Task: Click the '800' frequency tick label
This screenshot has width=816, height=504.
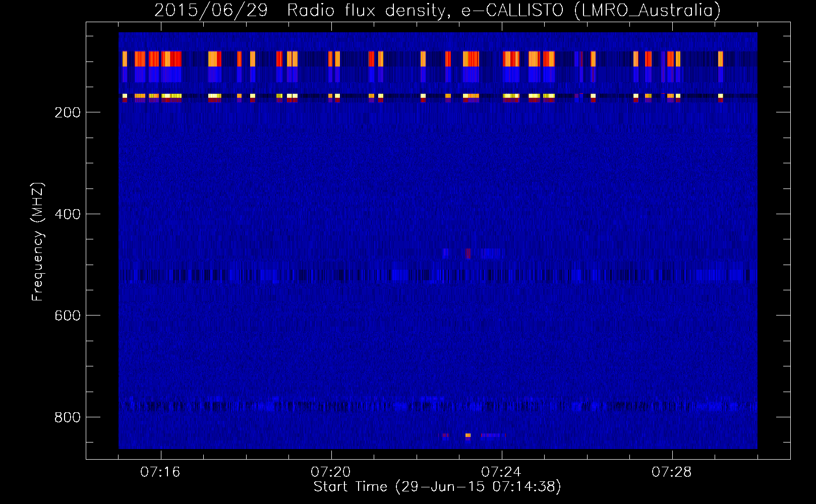Action: click(x=68, y=417)
